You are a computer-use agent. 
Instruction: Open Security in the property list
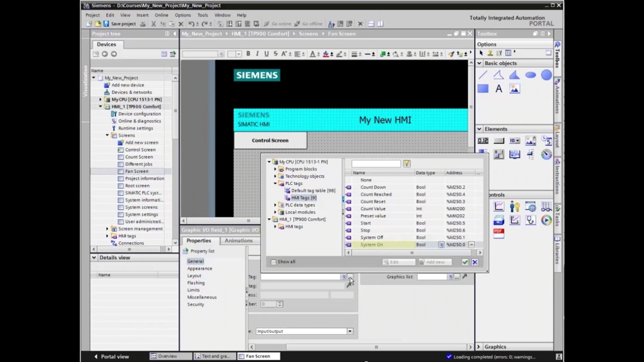195,305
